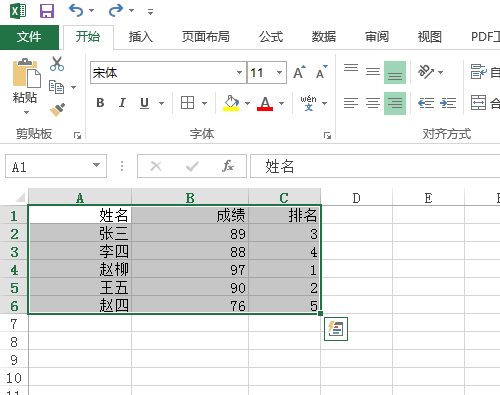Increase indent in alignment group

(x=448, y=103)
